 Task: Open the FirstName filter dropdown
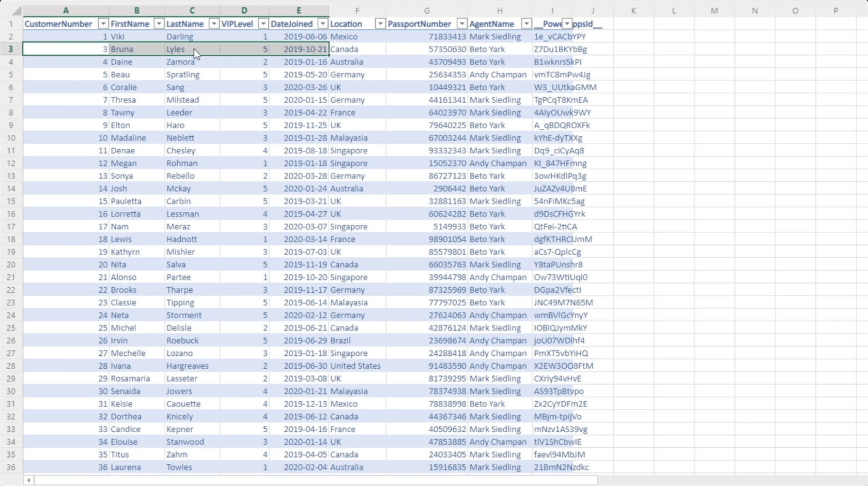[159, 24]
